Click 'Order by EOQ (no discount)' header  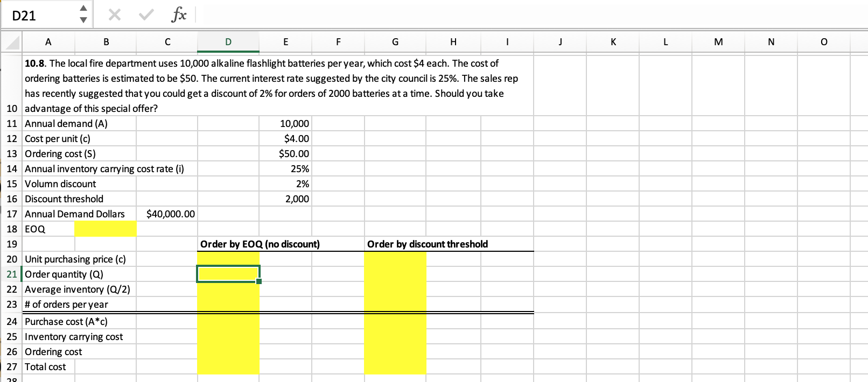pos(260,244)
